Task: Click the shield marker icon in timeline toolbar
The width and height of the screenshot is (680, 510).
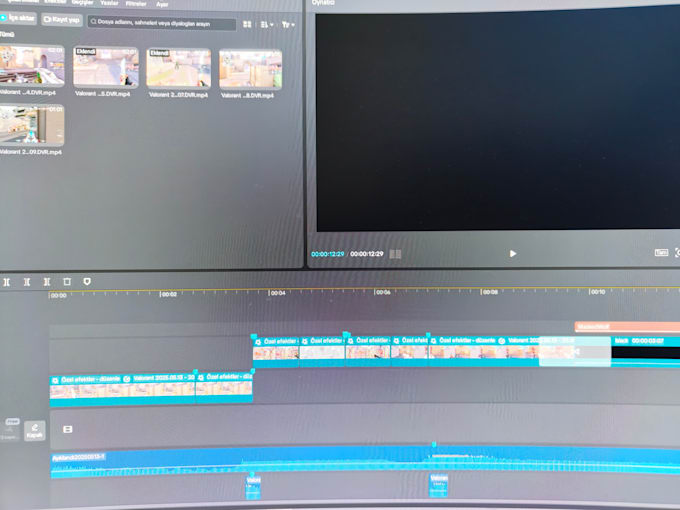Action: click(87, 281)
